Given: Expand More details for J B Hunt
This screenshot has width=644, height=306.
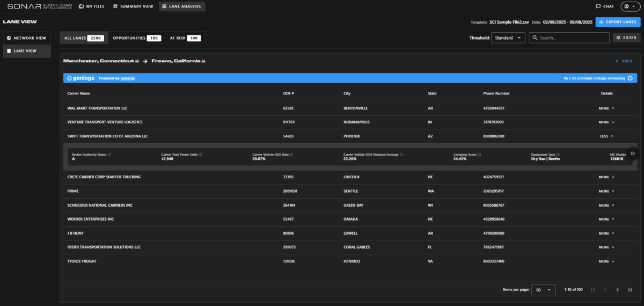Looking at the screenshot, I should pos(606,234).
